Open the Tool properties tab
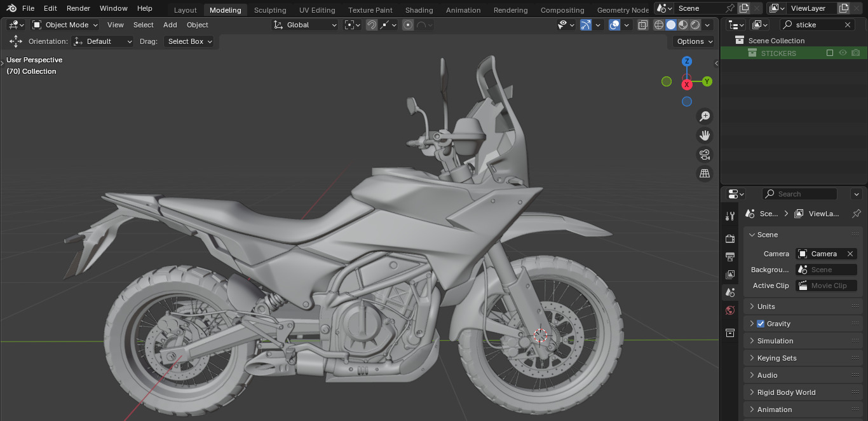The width and height of the screenshot is (868, 421). click(x=730, y=216)
